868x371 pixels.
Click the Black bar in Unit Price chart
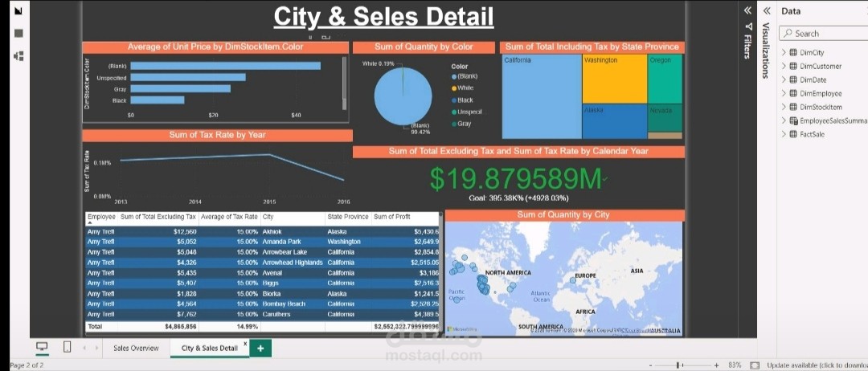coord(158,100)
